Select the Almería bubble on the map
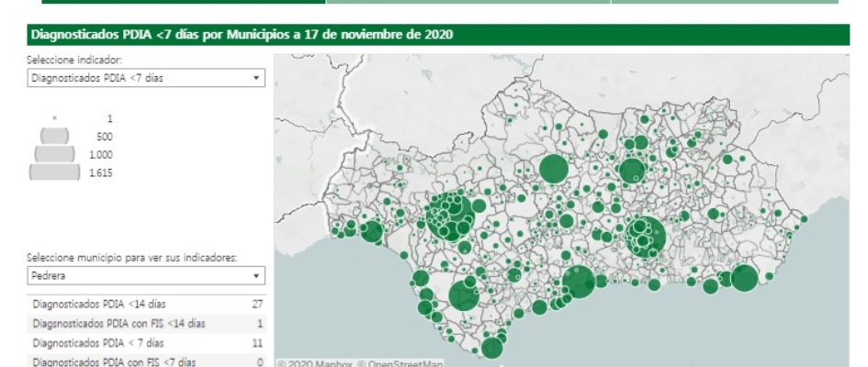Image resolution: width=868 pixels, height=367 pixels. (744, 278)
